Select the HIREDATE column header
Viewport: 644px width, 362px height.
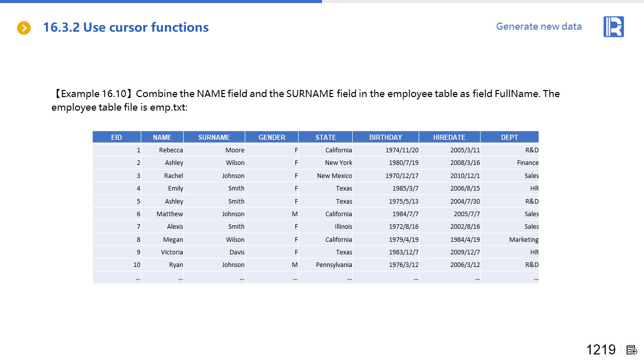pos(449,137)
